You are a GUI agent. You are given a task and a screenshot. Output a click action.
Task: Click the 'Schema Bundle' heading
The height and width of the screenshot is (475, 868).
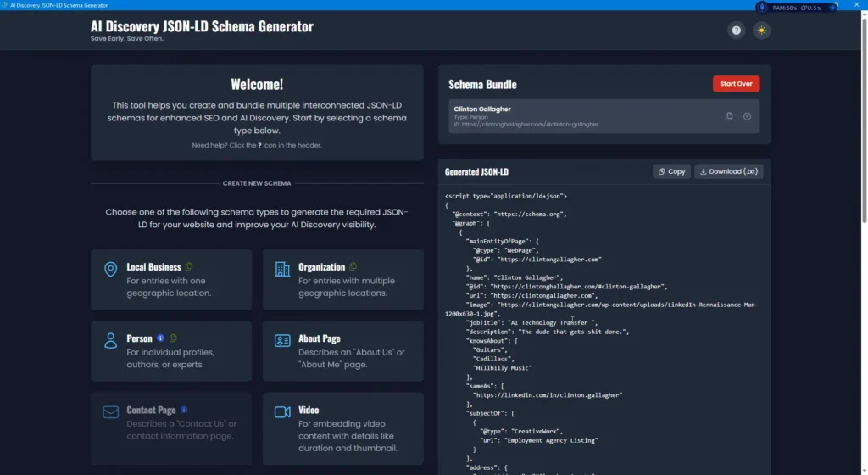(x=482, y=84)
